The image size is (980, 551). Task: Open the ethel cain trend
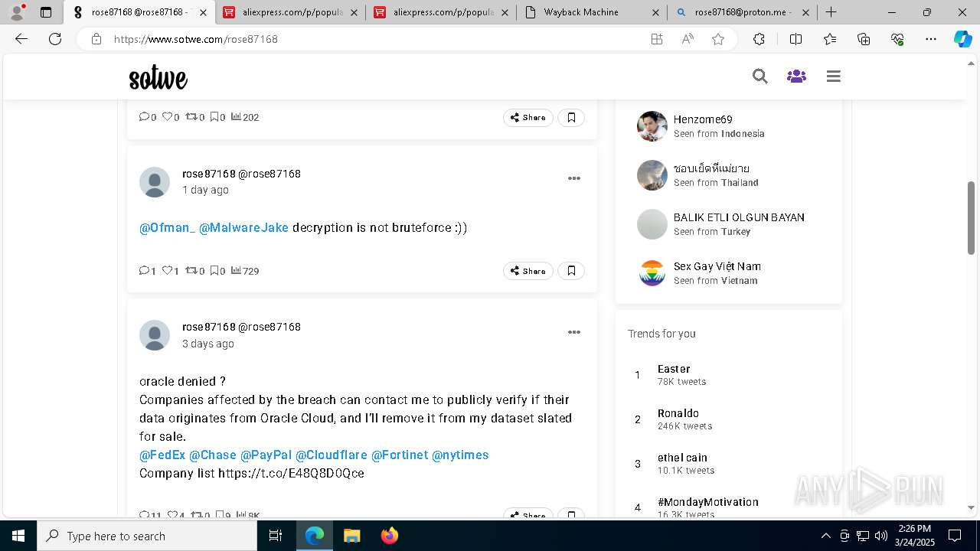[x=682, y=458]
